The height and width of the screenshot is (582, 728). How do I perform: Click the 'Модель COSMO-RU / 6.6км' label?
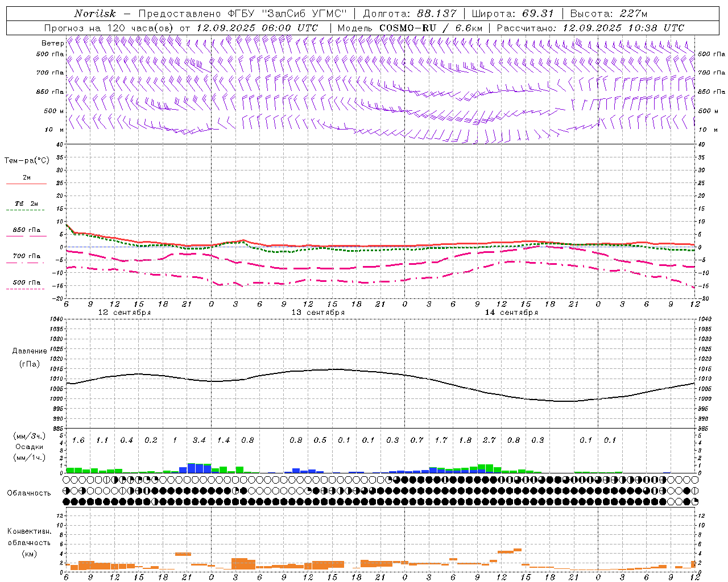pyautogui.click(x=410, y=28)
